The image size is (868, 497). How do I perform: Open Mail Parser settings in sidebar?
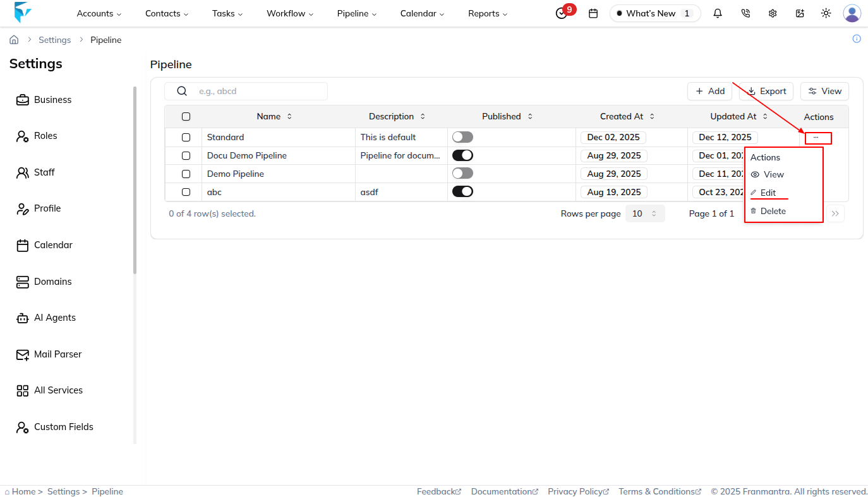[x=49, y=354]
